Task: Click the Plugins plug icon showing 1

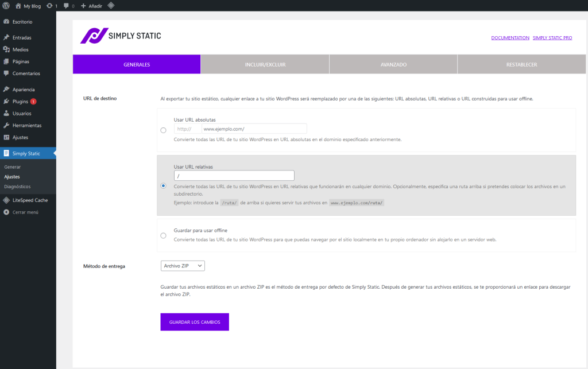Action: 6,101
